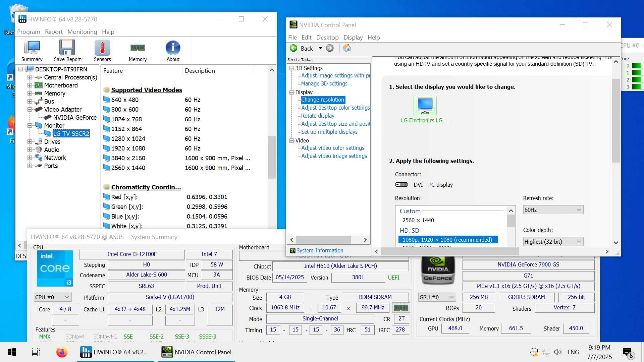The width and height of the screenshot is (644, 362).
Task: Open the Memory toolbar icon
Action: point(138,48)
